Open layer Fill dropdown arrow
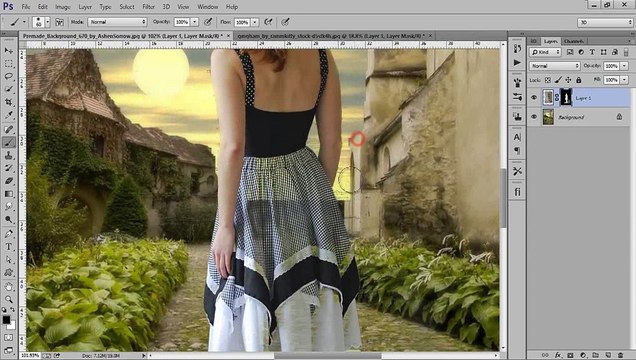Screen dimensions: 636x360 click(x=625, y=80)
